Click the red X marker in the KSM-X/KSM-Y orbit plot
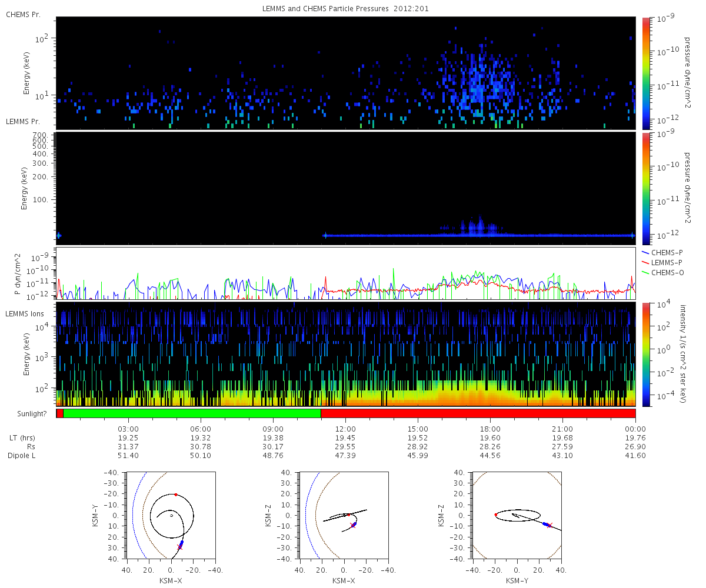The height and width of the screenshot is (588, 706). click(180, 547)
